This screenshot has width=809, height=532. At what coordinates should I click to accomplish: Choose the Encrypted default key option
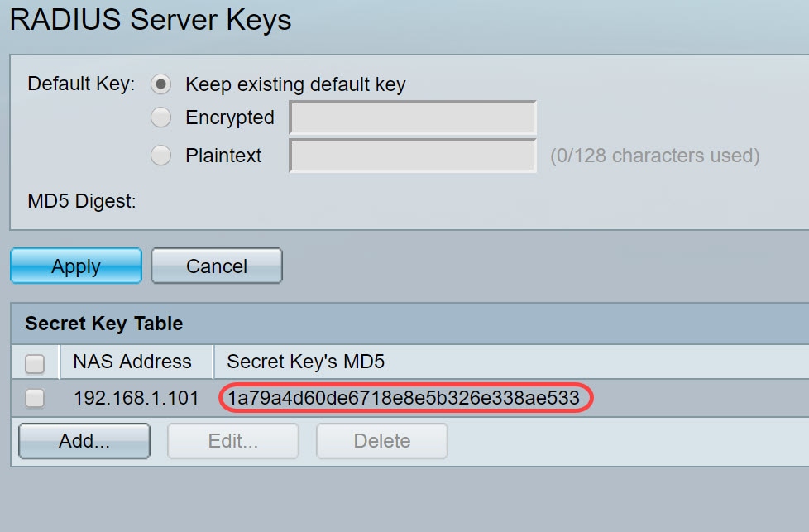pos(161,118)
